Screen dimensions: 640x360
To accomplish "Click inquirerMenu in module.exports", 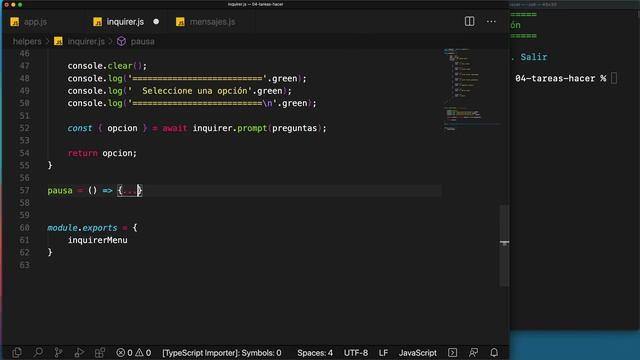I will tap(98, 240).
